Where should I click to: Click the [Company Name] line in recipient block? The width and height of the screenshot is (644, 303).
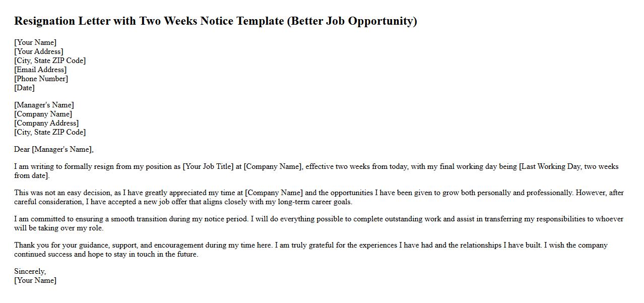[x=43, y=114]
